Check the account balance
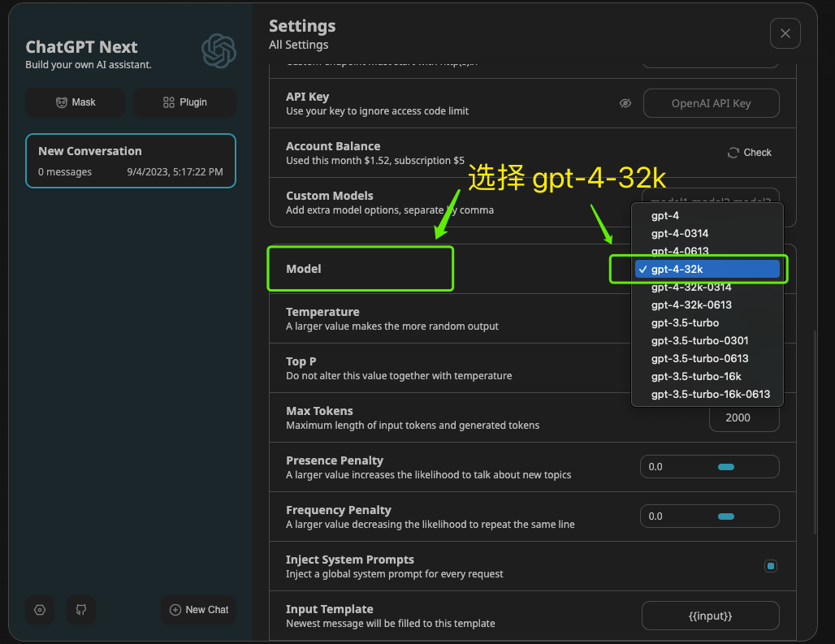 click(x=749, y=153)
